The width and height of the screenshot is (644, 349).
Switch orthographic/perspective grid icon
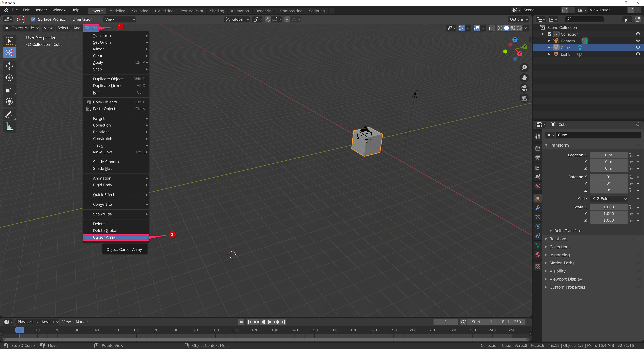[524, 98]
